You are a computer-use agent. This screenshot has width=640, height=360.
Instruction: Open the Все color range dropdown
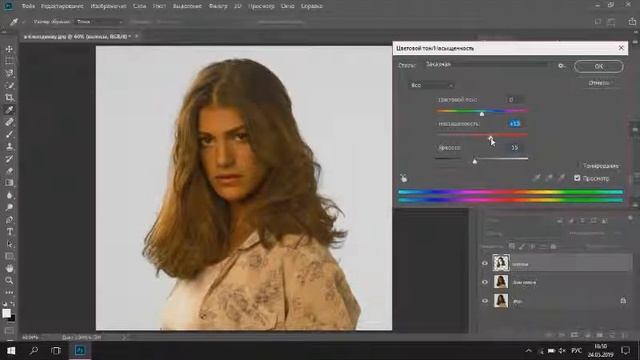point(431,85)
